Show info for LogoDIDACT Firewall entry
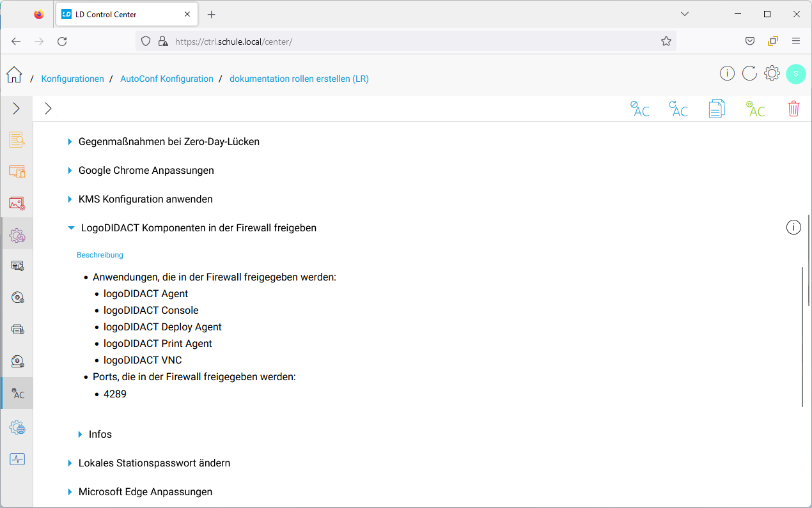The image size is (812, 508). [x=793, y=227]
